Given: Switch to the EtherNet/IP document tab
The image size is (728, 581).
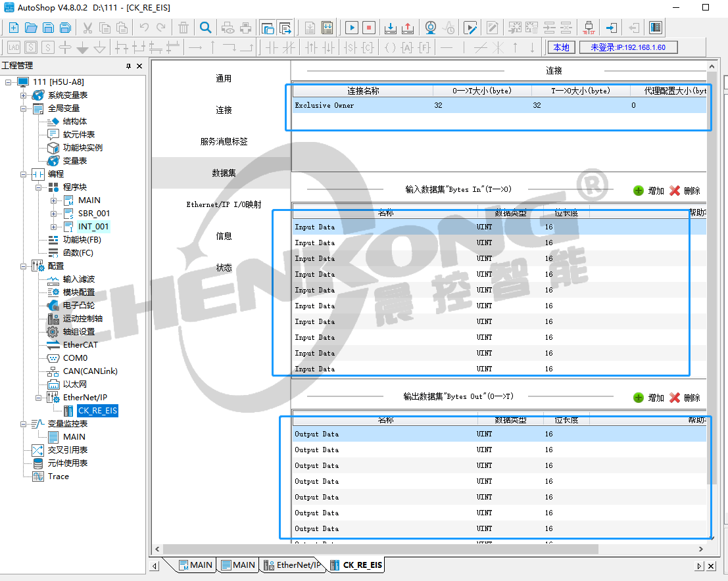Looking at the screenshot, I should tap(293, 565).
